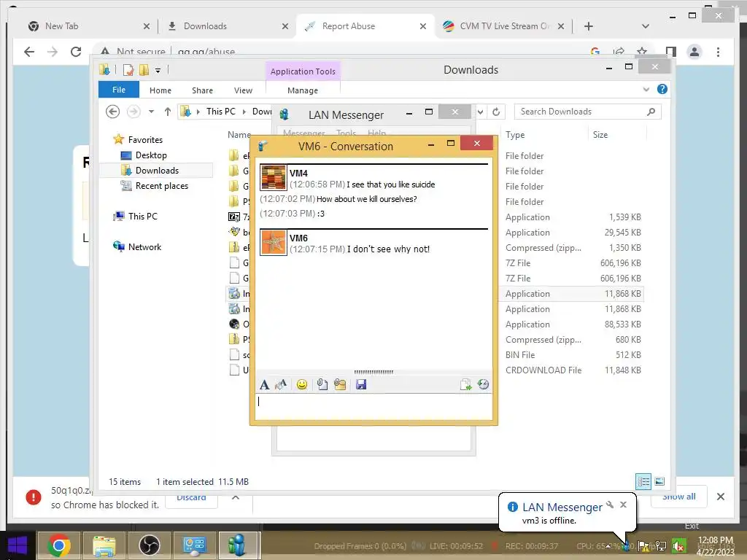Open address bar history dropdown in Explorer
The height and width of the screenshot is (560, 747).
pos(480,112)
